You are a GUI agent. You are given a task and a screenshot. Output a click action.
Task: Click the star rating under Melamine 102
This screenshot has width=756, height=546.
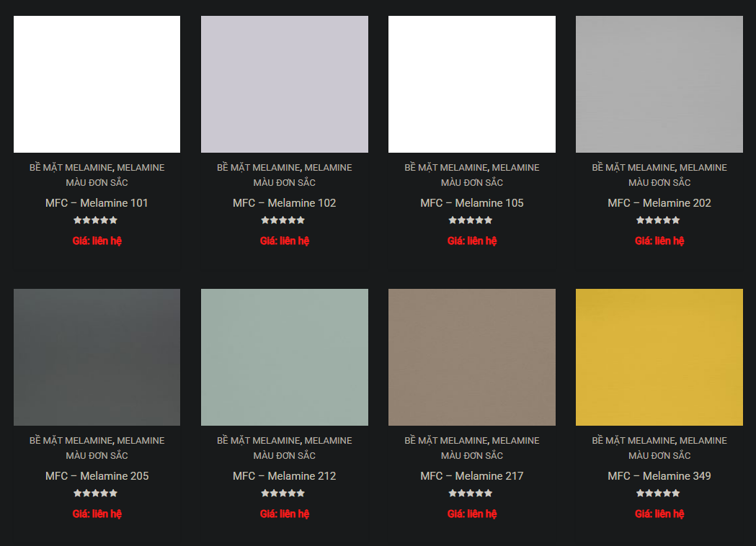283,220
